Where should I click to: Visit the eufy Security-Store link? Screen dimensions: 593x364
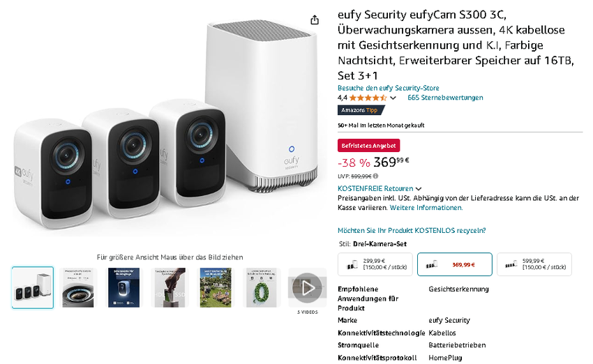[388, 88]
